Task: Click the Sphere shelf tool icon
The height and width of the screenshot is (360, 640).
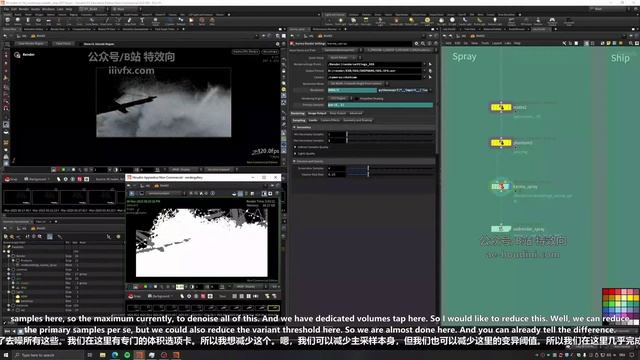Action: [x=18, y=21]
